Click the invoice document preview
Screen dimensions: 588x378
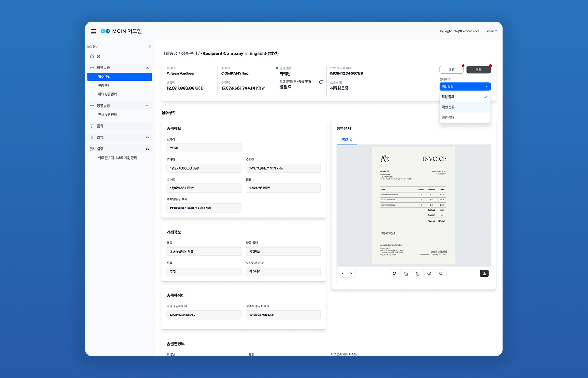tap(413, 206)
